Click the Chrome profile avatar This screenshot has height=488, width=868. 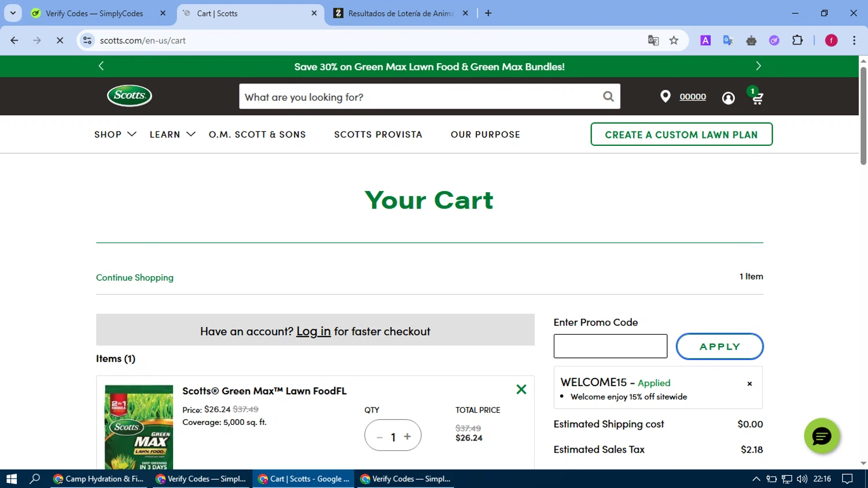832,41
